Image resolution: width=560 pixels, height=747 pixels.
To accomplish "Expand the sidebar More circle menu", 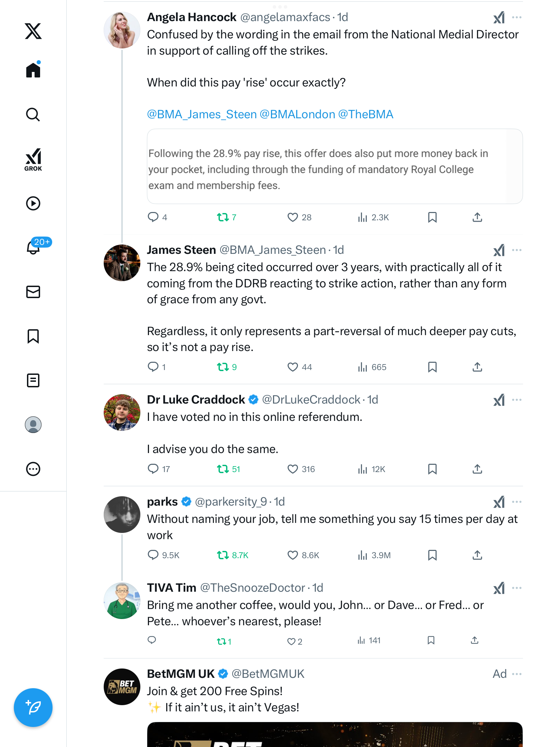I will [x=33, y=469].
